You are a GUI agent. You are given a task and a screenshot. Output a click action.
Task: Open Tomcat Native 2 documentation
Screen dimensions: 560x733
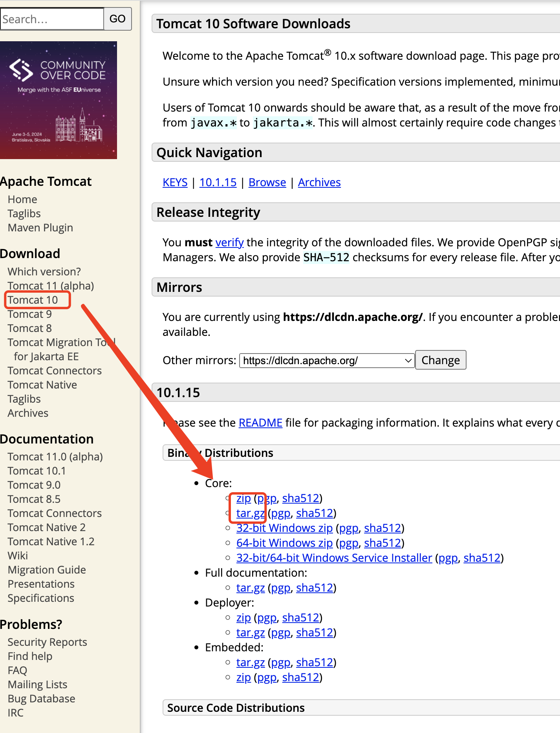pos(47,528)
